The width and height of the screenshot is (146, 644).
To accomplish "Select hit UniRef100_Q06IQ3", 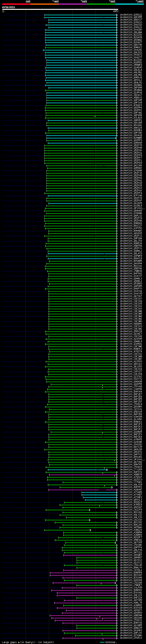I will [x=131, y=25].
